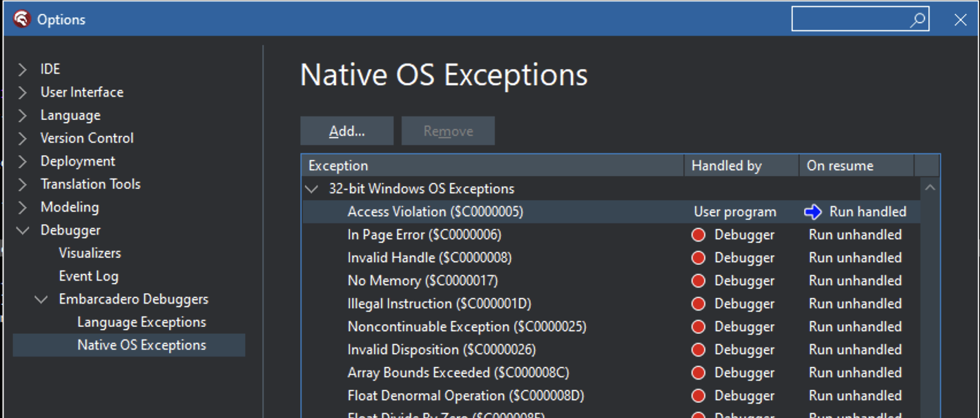Select Invalid Handle ($C0000008) row
The image size is (980, 418).
point(611,258)
